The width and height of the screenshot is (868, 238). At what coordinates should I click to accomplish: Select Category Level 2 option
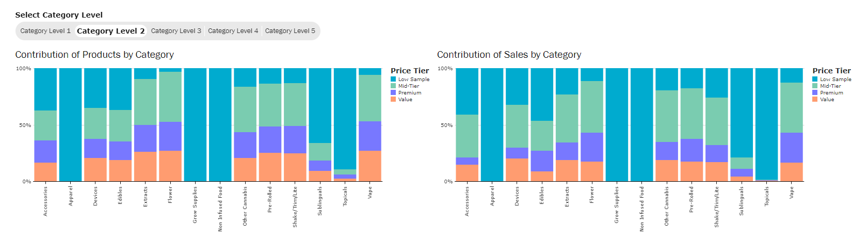coord(111,31)
